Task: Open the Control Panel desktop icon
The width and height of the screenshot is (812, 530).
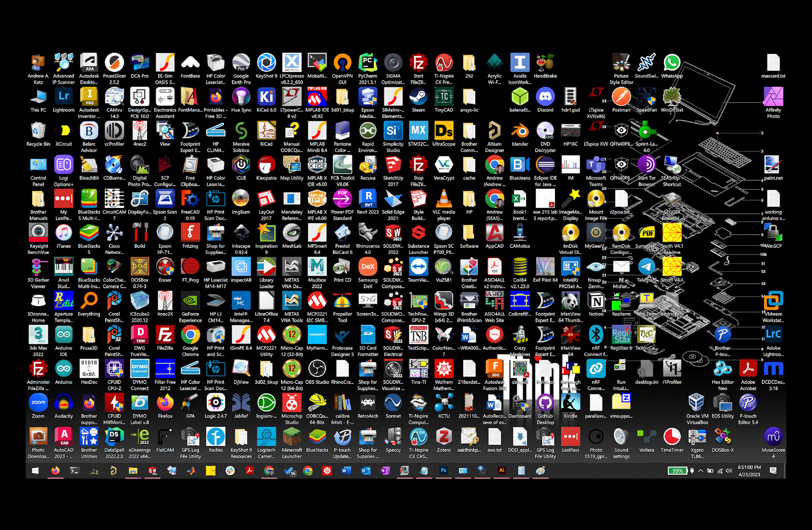Action: point(38,171)
